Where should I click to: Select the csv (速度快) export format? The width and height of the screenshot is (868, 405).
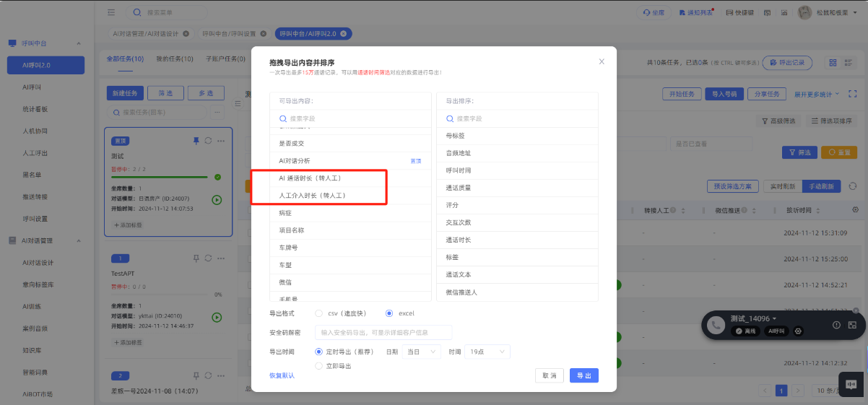coord(319,313)
